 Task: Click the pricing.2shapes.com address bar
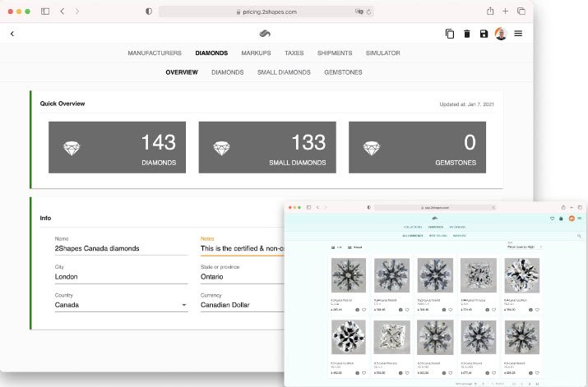[266, 12]
